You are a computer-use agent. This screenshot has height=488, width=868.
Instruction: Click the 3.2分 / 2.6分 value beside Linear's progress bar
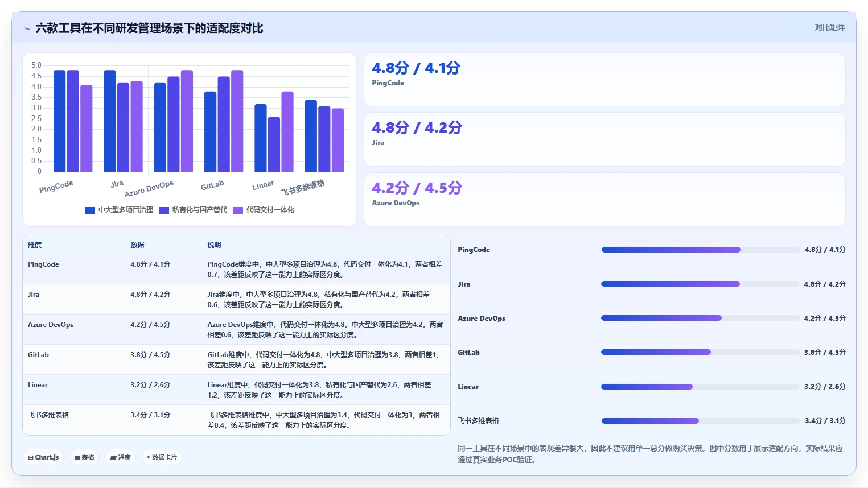point(825,387)
